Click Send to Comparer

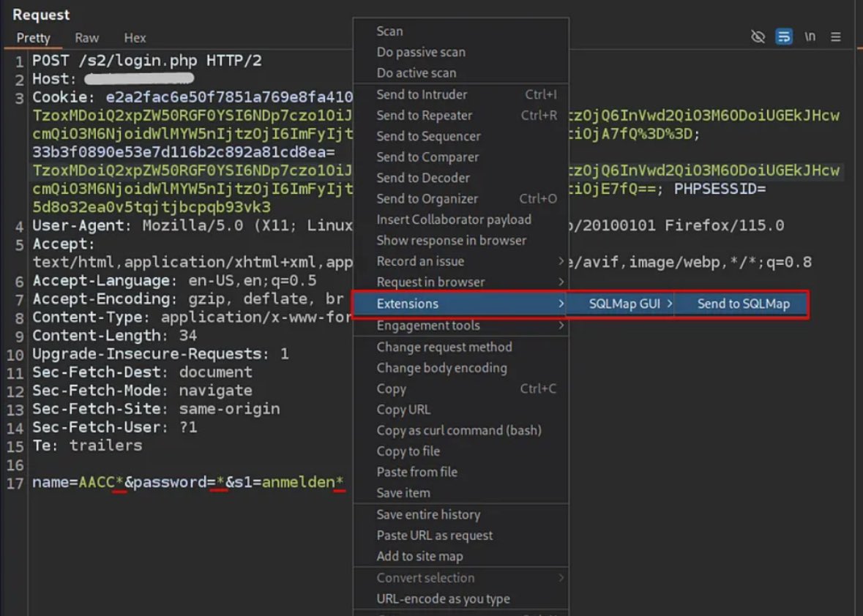[x=460, y=157]
